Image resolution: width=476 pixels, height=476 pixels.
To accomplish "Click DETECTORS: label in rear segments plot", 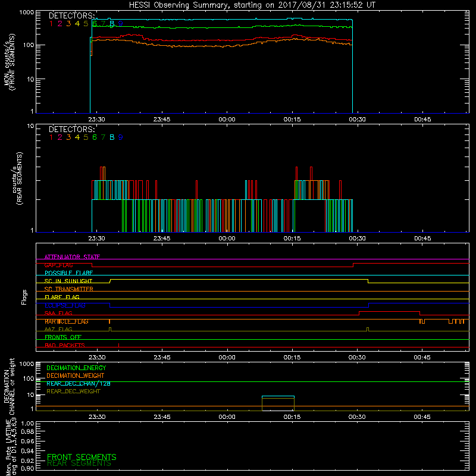I will [72, 130].
